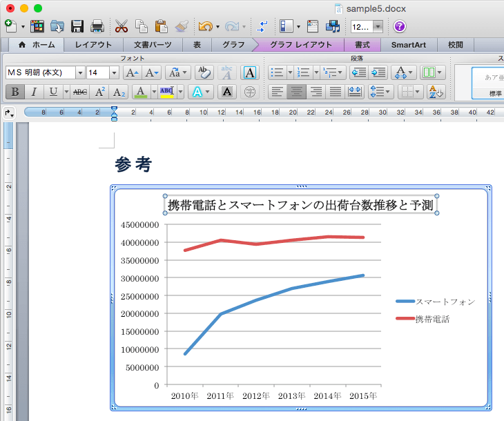Open the 校閲 tab
The width and height of the screenshot is (504, 421).
click(x=456, y=45)
